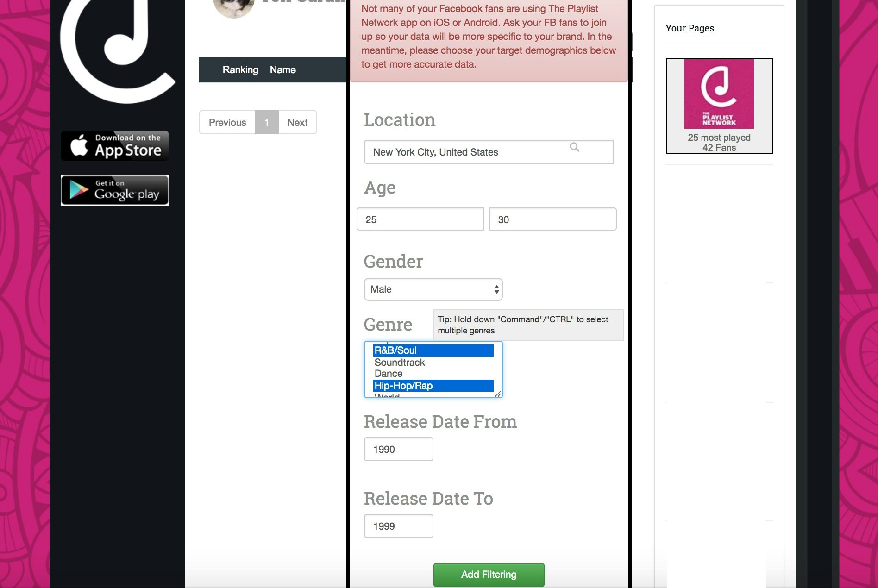Deselect R&B/Soul in the Genre list
The width and height of the screenshot is (878, 588).
point(396,350)
